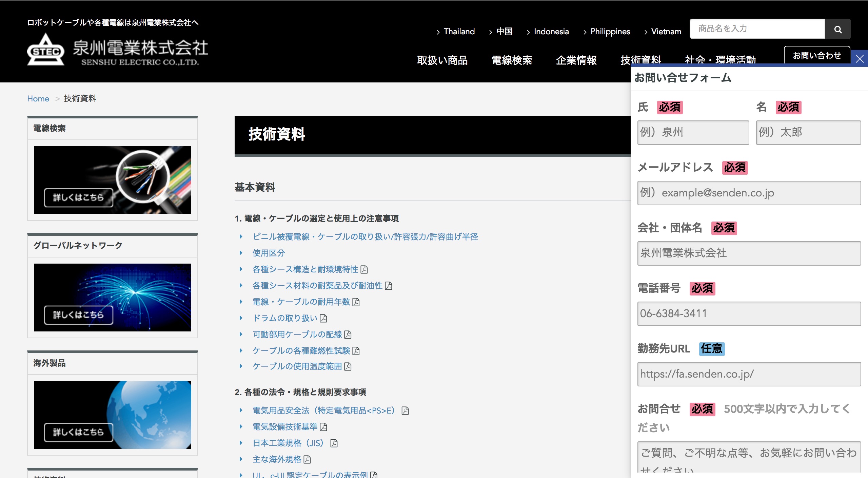Open PDF icon beside ケーブルの各種難燃性試験
868x478 pixels.
pyautogui.click(x=356, y=351)
